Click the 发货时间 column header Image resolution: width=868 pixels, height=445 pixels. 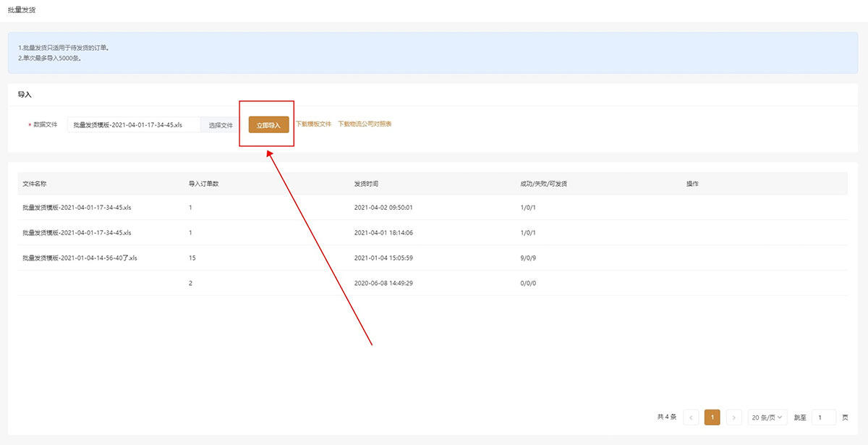coord(366,184)
